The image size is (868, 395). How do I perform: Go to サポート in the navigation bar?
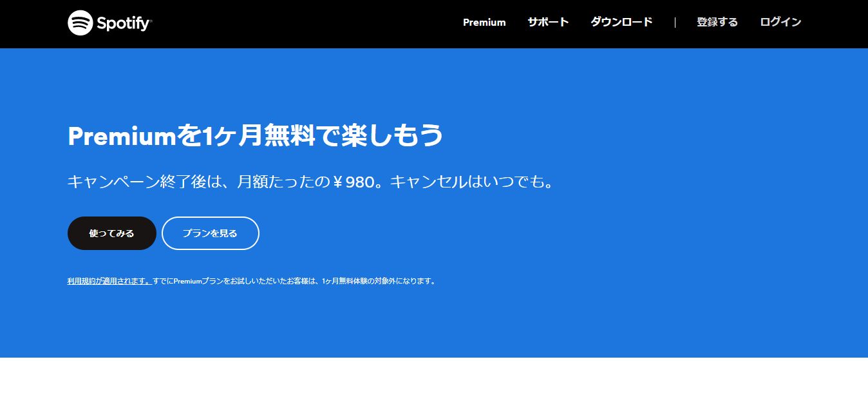[x=548, y=23]
